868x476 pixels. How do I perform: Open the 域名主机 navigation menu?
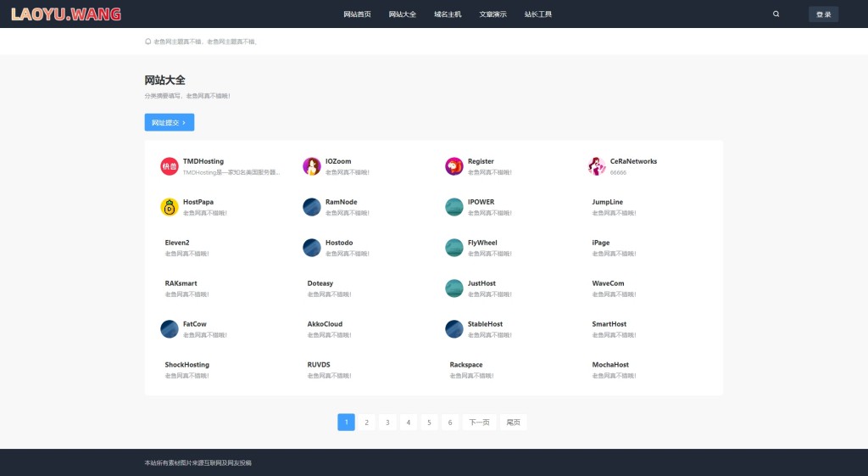tap(448, 14)
